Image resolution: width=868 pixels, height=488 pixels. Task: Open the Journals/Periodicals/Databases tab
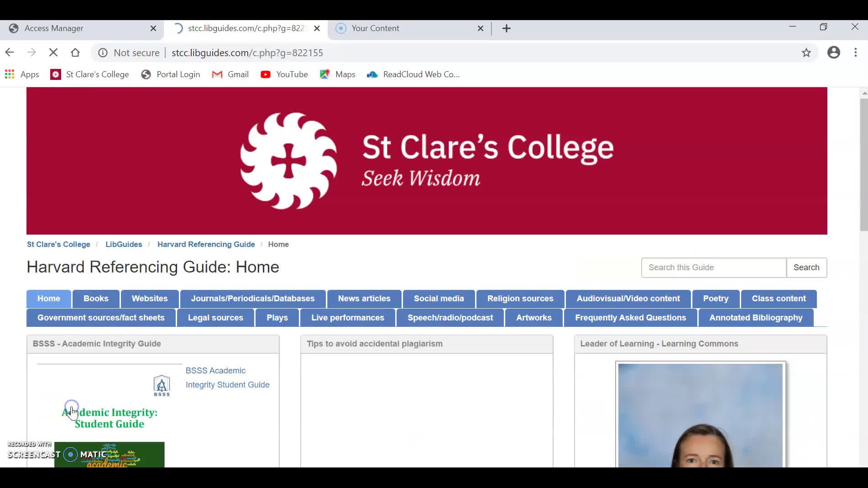pyautogui.click(x=253, y=299)
